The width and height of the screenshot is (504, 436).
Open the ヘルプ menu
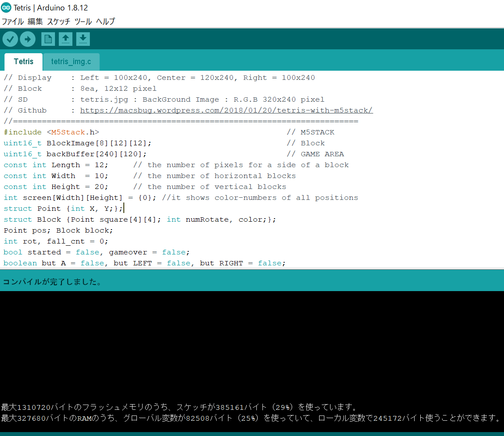[105, 21]
